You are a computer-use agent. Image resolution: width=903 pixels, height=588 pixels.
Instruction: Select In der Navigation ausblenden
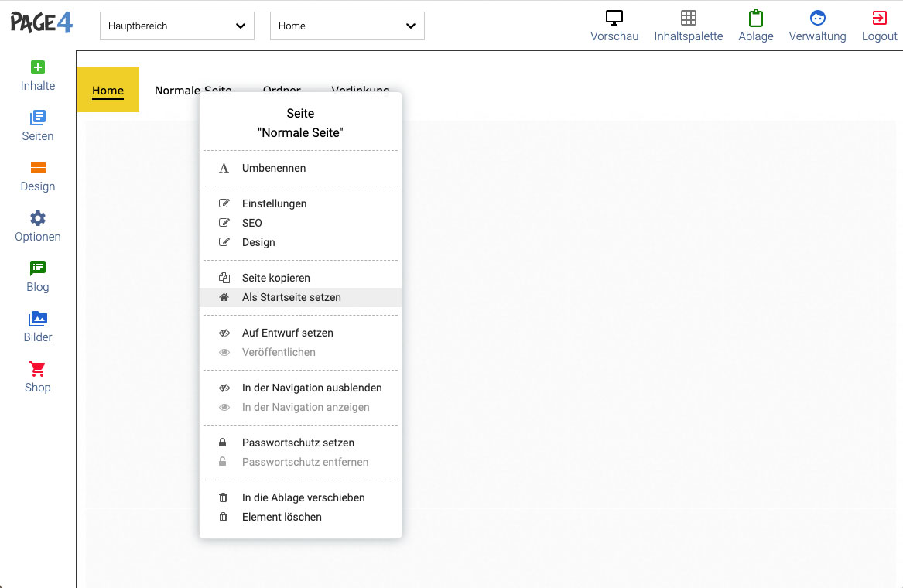[300, 388]
